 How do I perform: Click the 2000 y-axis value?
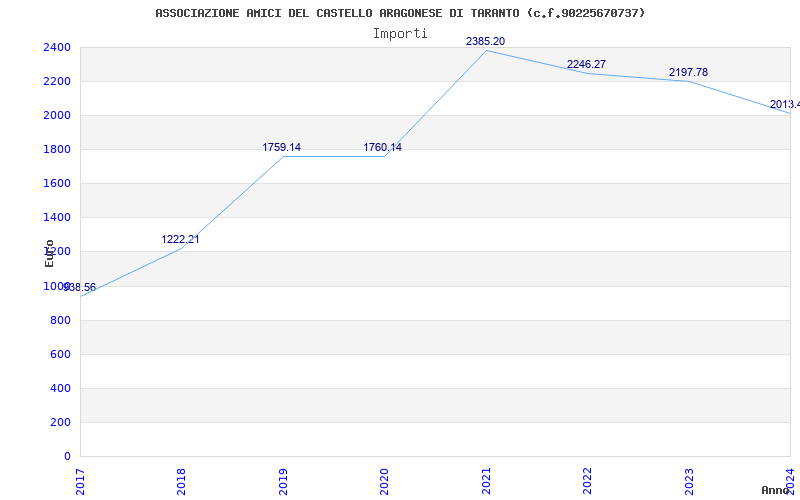click(x=57, y=115)
